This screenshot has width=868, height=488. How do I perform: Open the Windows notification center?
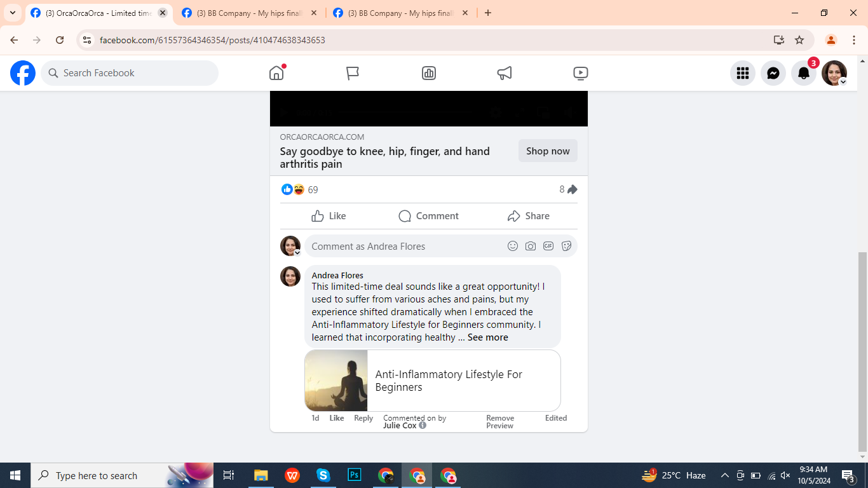848,475
